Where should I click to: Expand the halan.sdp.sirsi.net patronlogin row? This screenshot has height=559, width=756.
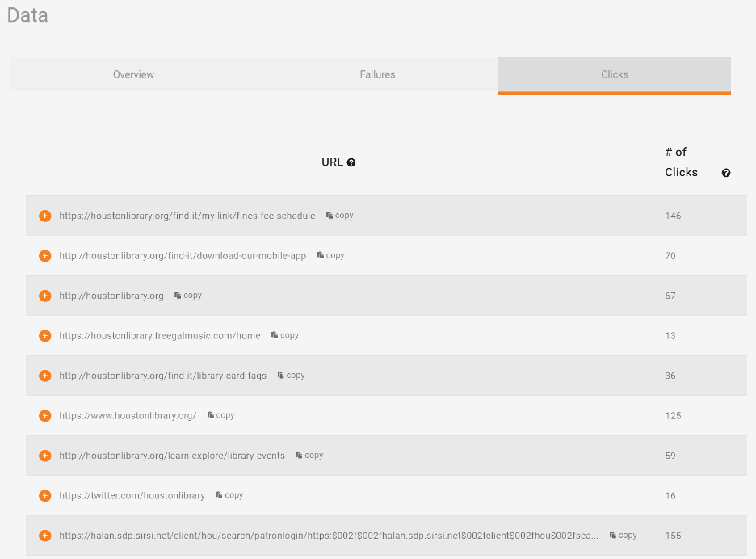[x=45, y=536]
